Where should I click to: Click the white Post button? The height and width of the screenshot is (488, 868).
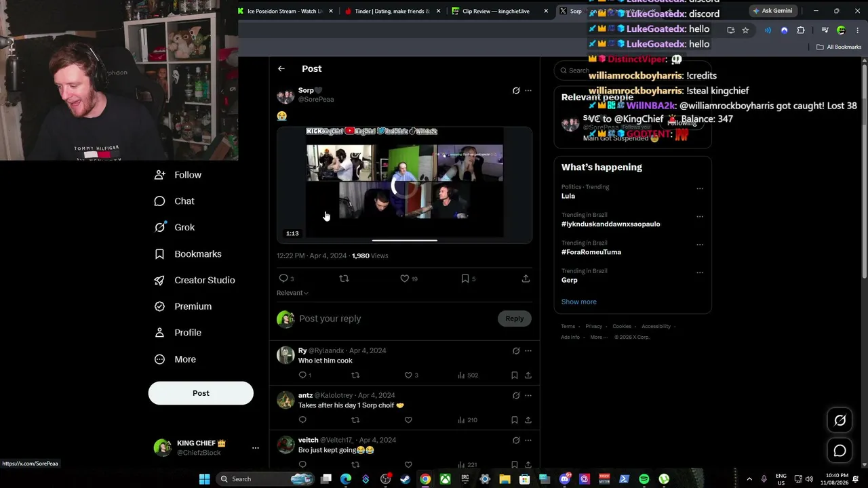(201, 393)
